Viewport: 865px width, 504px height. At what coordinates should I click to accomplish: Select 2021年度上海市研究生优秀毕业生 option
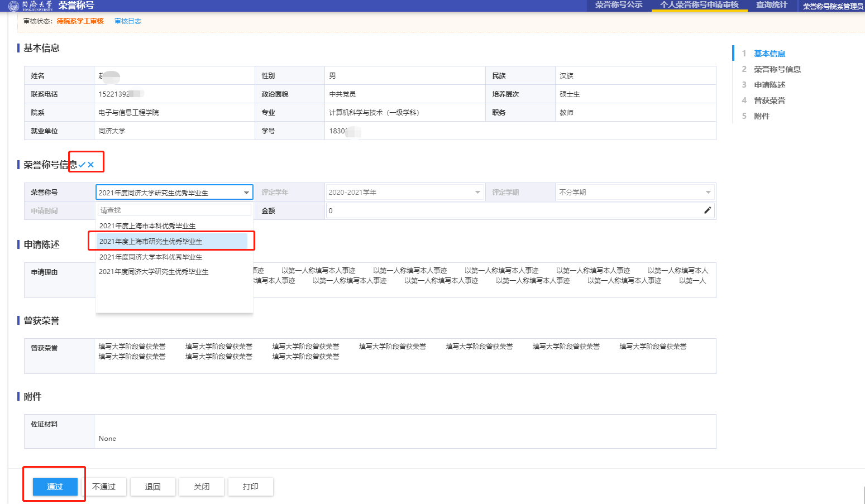151,242
